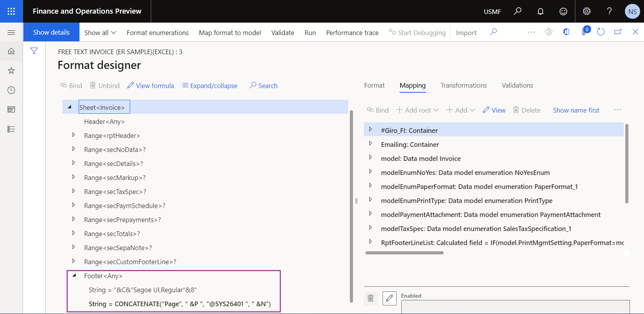This screenshot has width=644, height=314.
Task: Expand #Giro_FI: Container node
Action: (371, 130)
